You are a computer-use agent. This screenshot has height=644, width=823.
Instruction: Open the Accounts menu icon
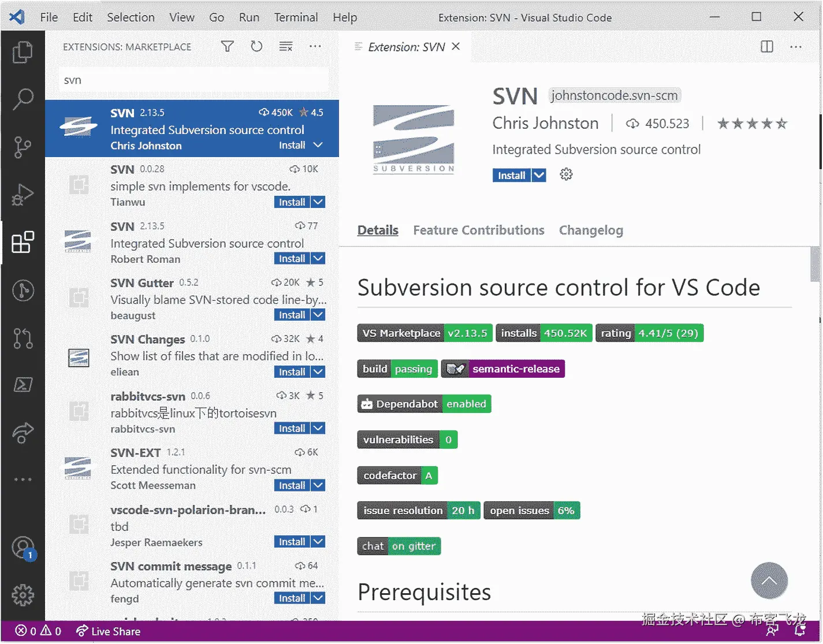[23, 548]
